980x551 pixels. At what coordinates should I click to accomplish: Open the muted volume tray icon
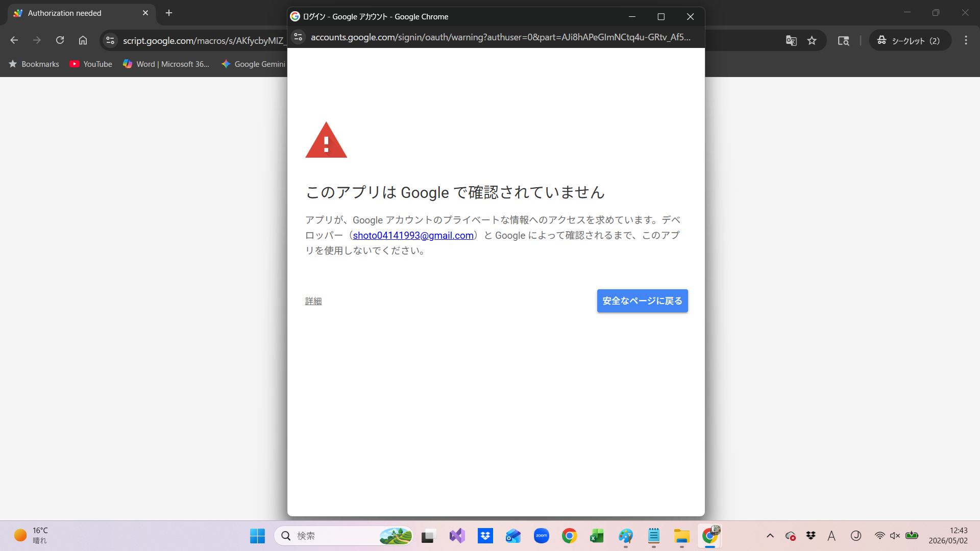895,536
